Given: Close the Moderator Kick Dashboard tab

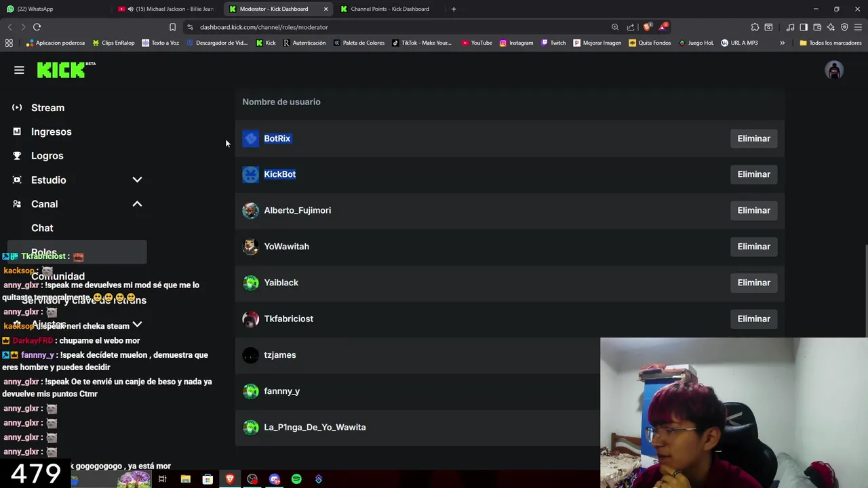Looking at the screenshot, I should click(x=325, y=9).
